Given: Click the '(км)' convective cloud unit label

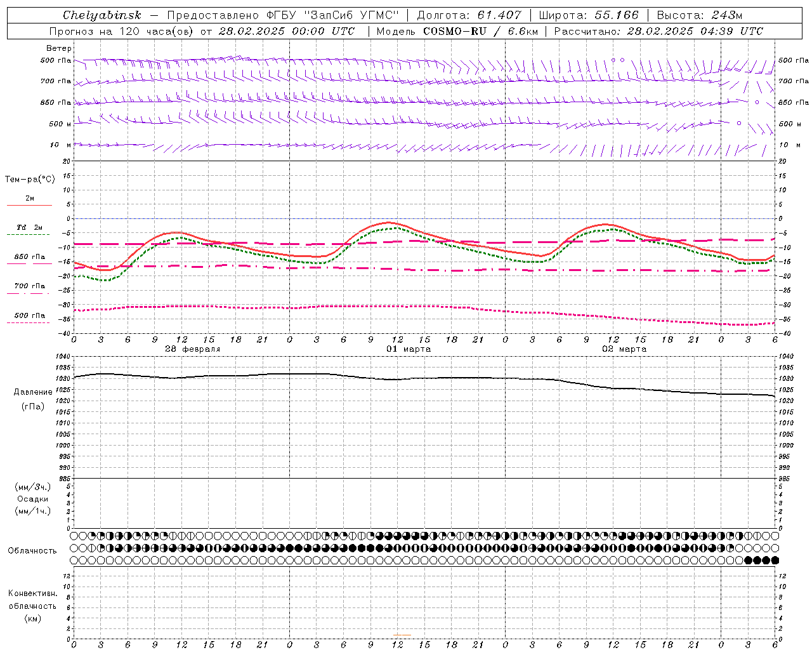Looking at the screenshot, I should [32, 618].
